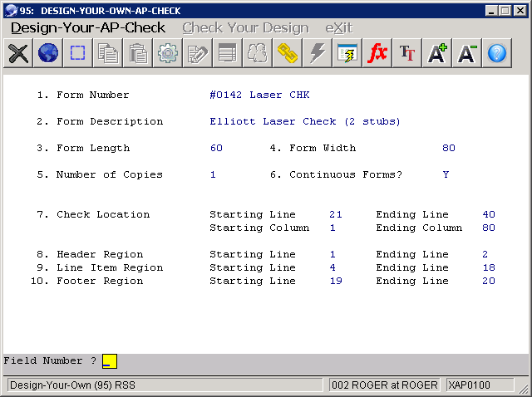Click 'Design-Your-Own (95) RSS' status panel
This screenshot has height=397, width=532.
pos(165,385)
